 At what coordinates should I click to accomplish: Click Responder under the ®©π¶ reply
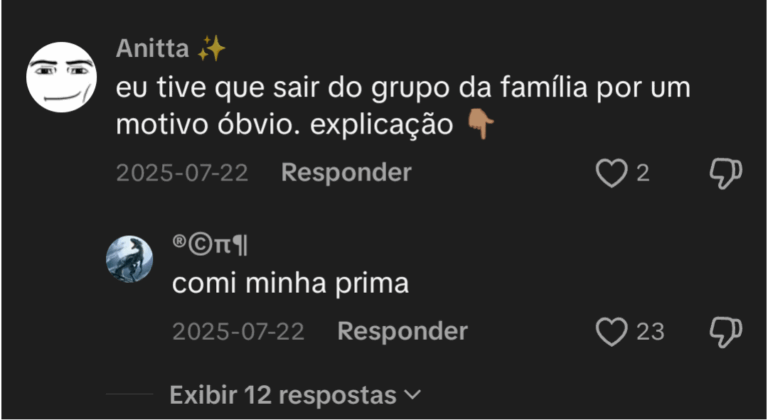point(402,332)
